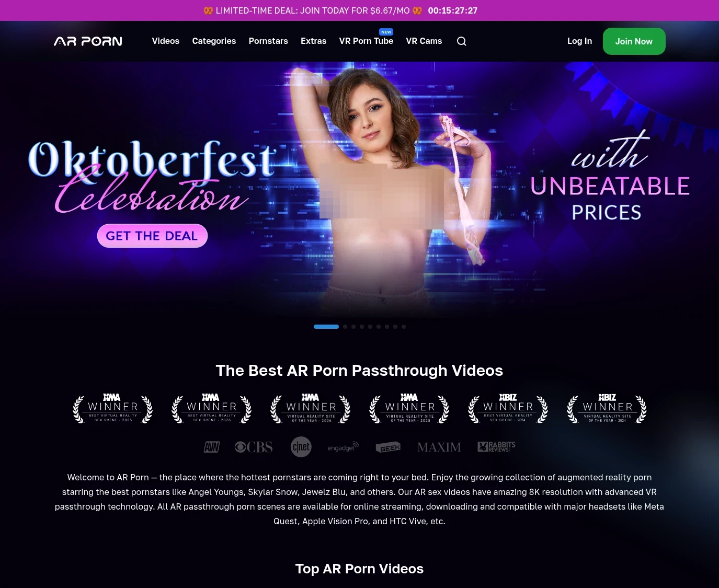Click the XBIZ Site of the Year 2024 badge
719x588 pixels.
607,408
